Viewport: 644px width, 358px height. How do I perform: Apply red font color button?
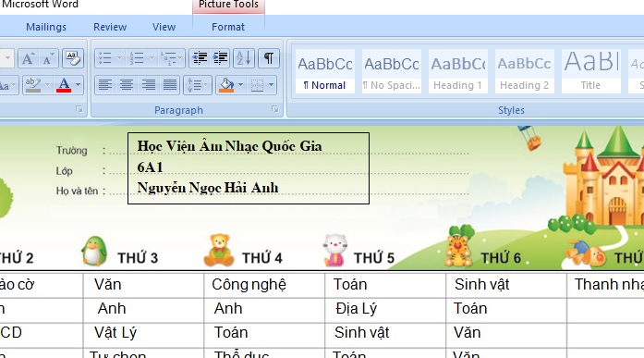point(64,85)
